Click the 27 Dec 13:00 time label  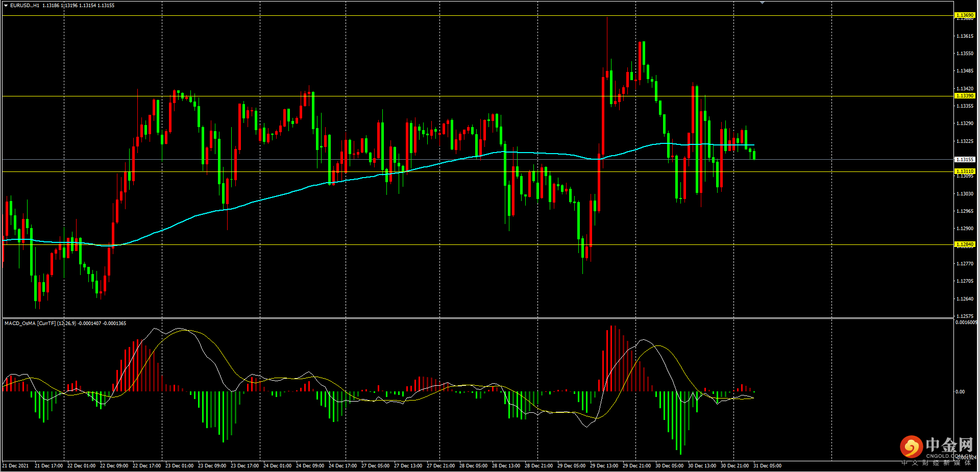408,466
